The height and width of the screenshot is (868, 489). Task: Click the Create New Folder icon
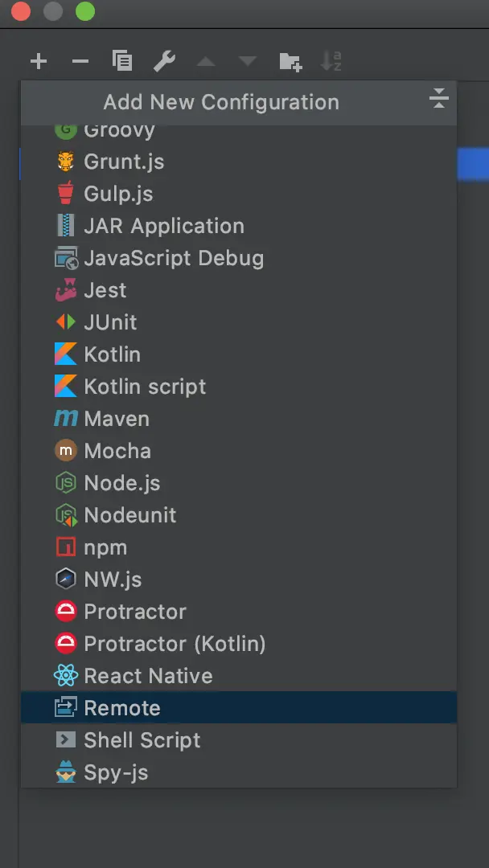[290, 61]
